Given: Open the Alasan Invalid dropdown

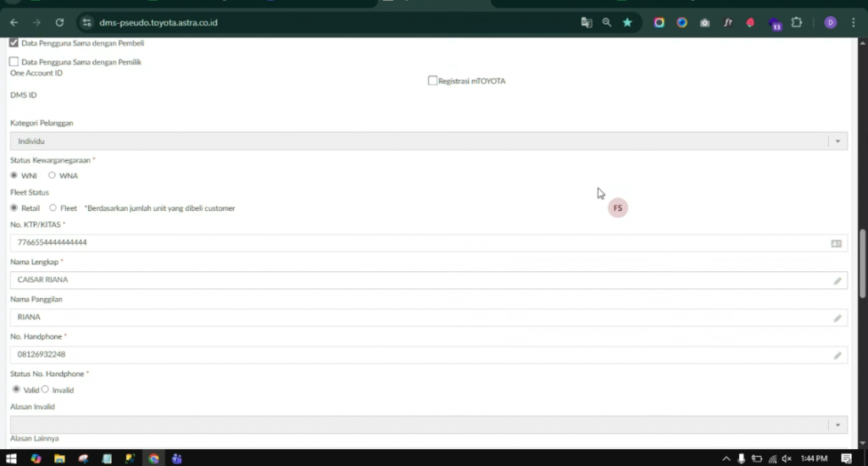Looking at the screenshot, I should [837, 424].
